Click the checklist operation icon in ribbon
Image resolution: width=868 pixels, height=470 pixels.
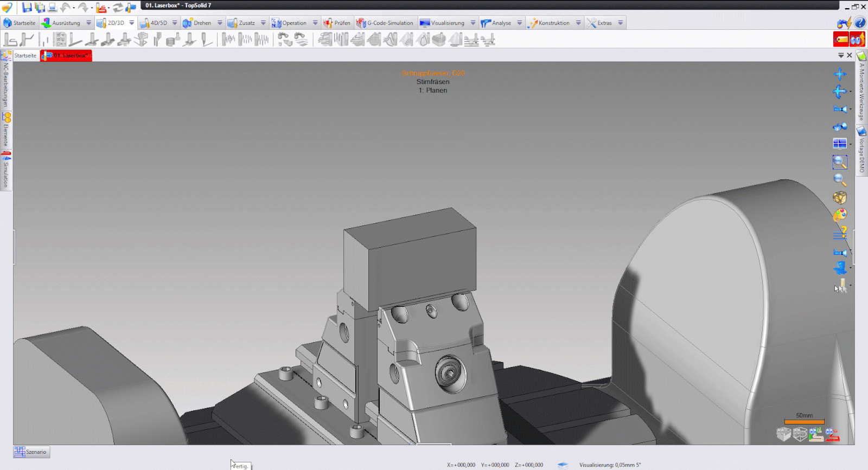tap(60, 40)
